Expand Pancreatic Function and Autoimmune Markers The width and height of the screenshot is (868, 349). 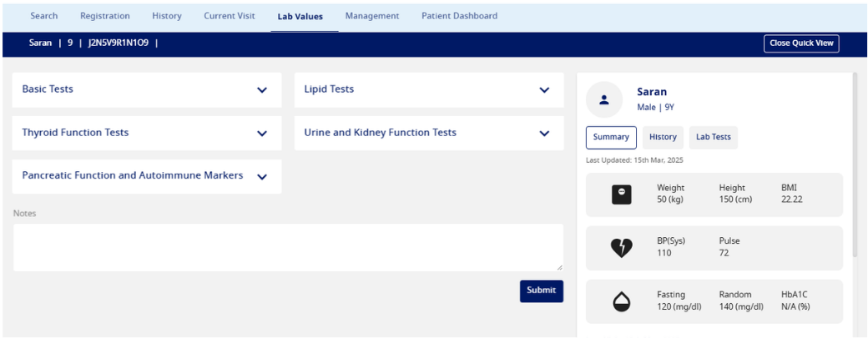pyautogui.click(x=147, y=176)
